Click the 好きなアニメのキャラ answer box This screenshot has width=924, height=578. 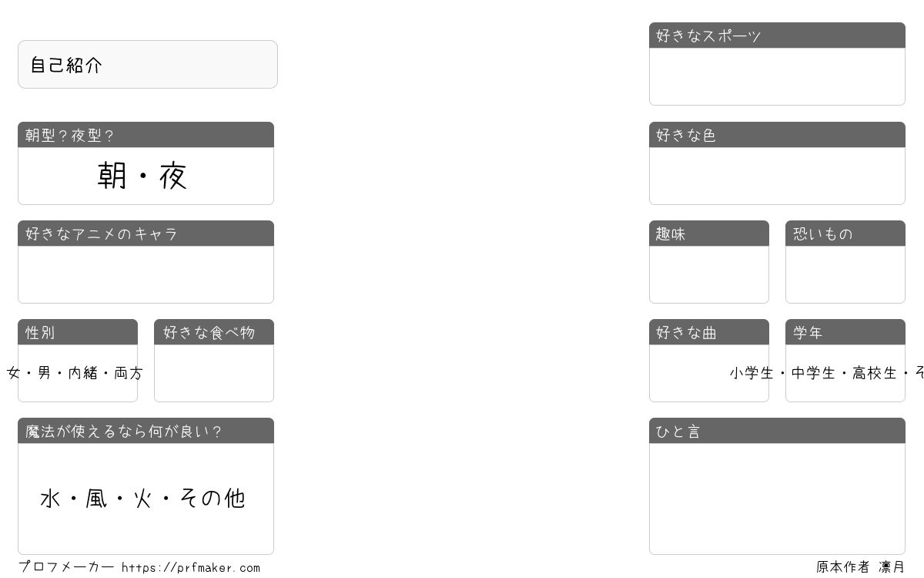point(146,274)
